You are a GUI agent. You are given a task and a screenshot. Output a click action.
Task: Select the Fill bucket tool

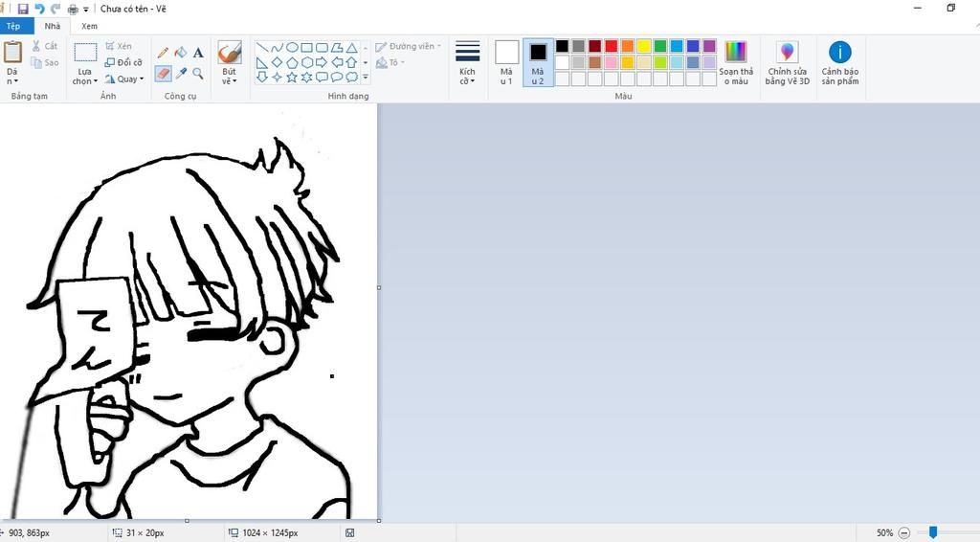coord(181,53)
